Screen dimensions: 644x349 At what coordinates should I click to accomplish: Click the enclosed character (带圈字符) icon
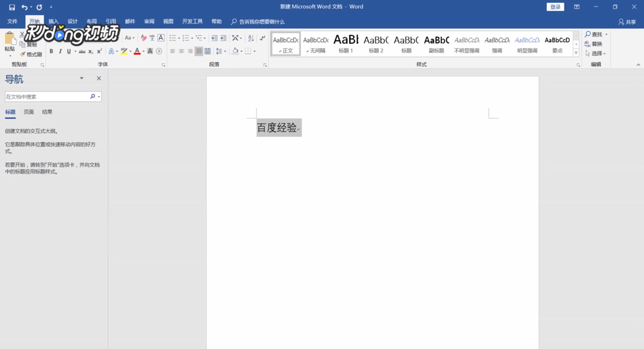(x=159, y=51)
